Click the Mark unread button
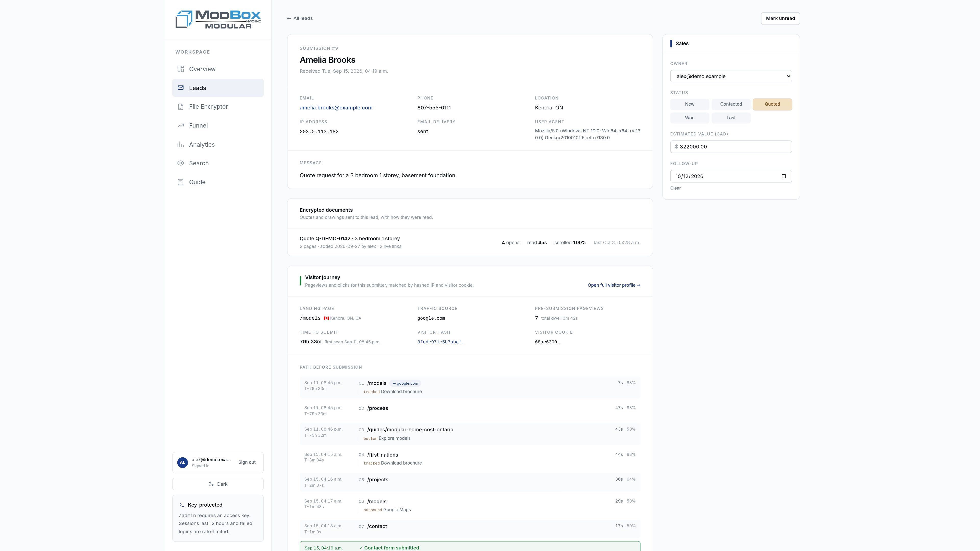Image resolution: width=980 pixels, height=551 pixels. click(x=780, y=18)
